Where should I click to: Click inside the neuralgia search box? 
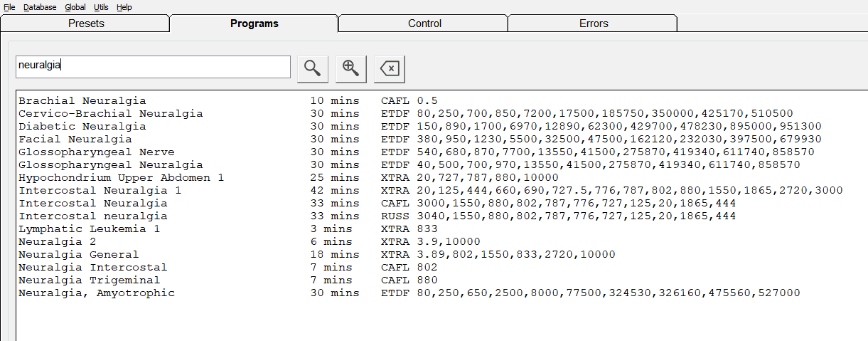pyautogui.click(x=153, y=66)
